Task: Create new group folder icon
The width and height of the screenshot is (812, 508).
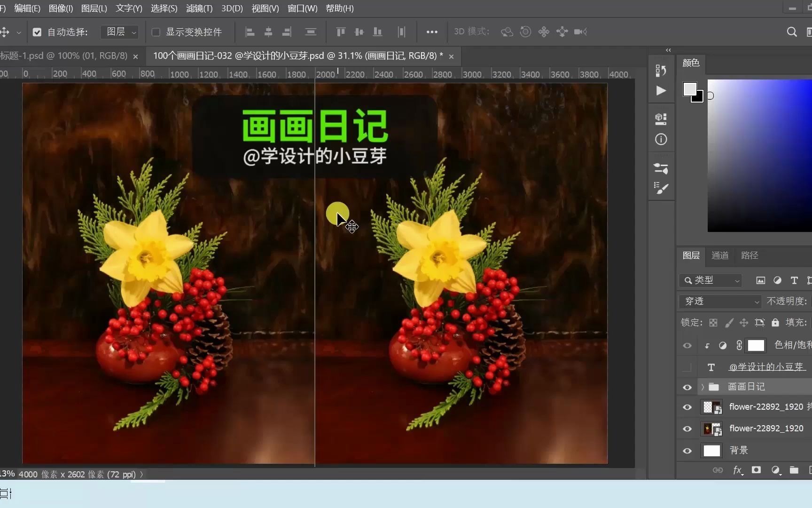Action: coord(794,470)
